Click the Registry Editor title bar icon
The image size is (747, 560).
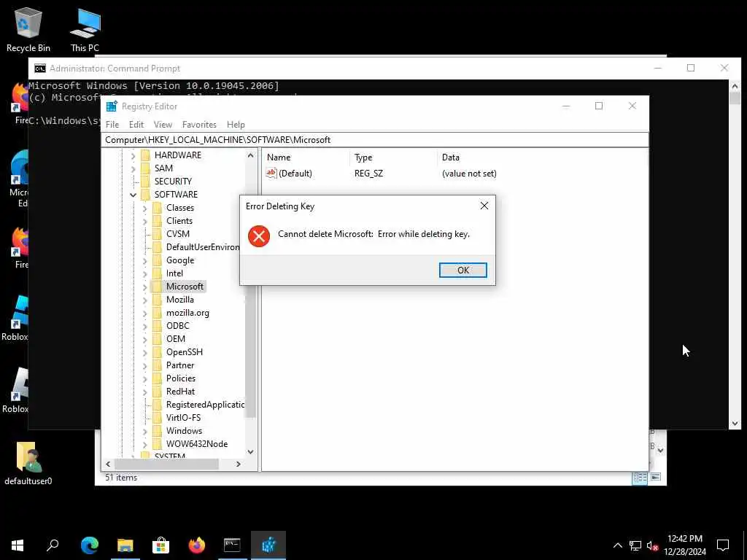[112, 106]
